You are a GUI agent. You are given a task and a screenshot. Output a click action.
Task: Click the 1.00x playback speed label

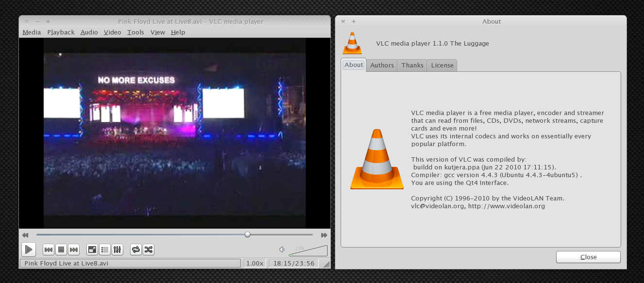(x=254, y=263)
